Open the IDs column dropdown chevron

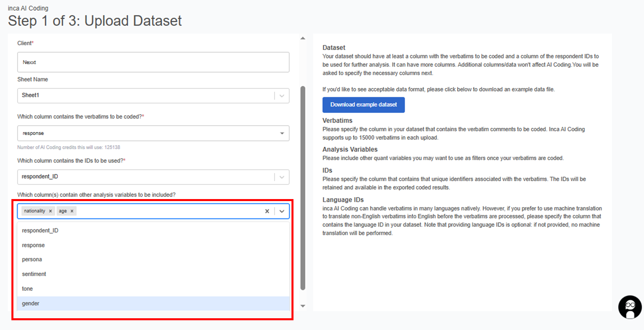pos(282,177)
